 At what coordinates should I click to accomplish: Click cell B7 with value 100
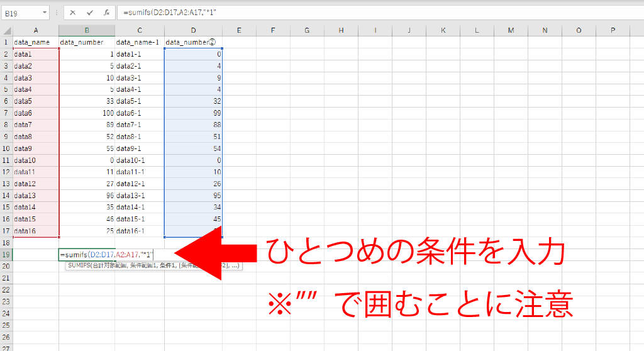pyautogui.click(x=87, y=113)
